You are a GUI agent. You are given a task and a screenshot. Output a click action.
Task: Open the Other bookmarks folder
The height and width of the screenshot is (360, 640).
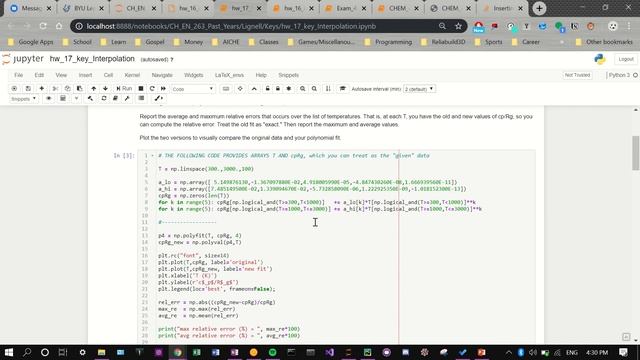click(x=604, y=42)
